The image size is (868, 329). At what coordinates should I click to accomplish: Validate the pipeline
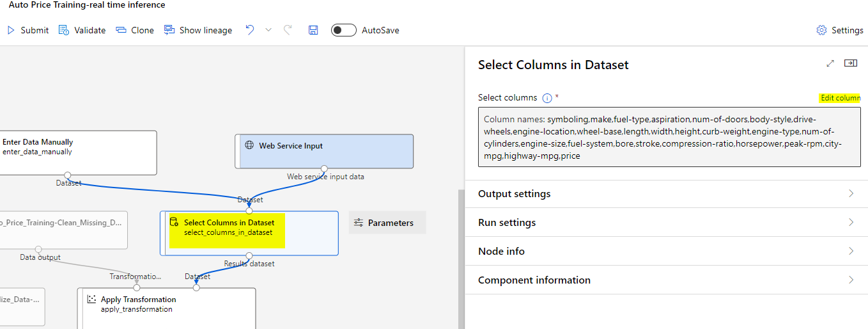(82, 30)
